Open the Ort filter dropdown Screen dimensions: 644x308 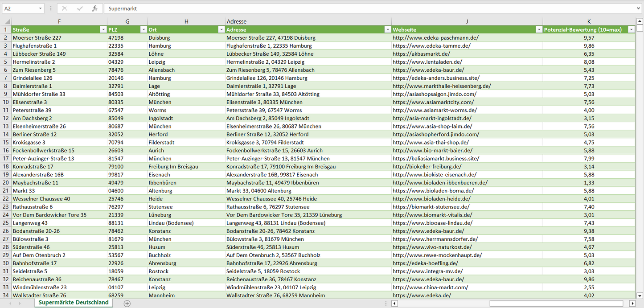(x=221, y=29)
